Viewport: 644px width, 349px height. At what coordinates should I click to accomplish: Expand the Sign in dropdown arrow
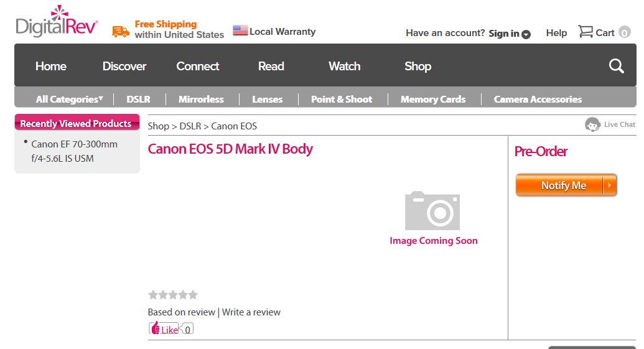click(526, 34)
